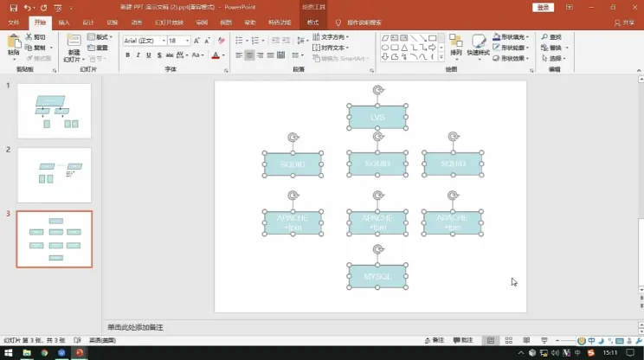The width and height of the screenshot is (644, 360).
Task: Switch to 格式 format tab
Action: click(313, 22)
